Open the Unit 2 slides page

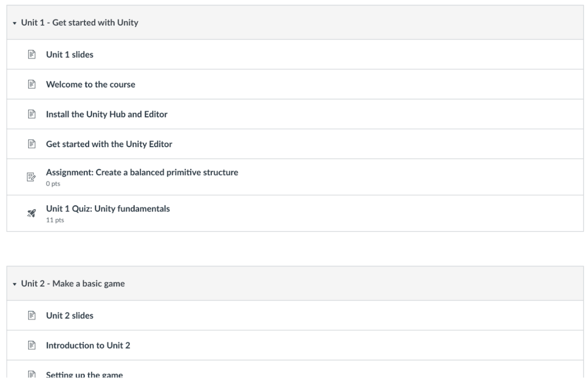pos(69,316)
